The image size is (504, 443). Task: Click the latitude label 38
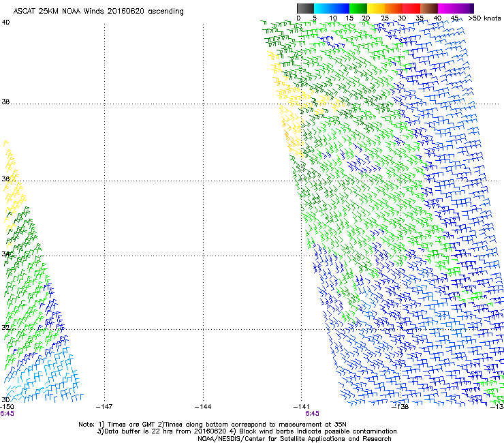pyautogui.click(x=5, y=102)
